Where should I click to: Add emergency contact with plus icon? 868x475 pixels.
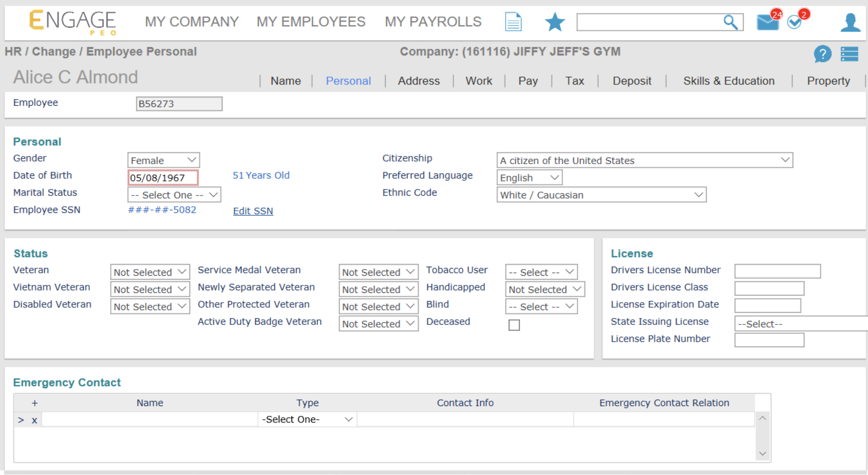[35, 403]
